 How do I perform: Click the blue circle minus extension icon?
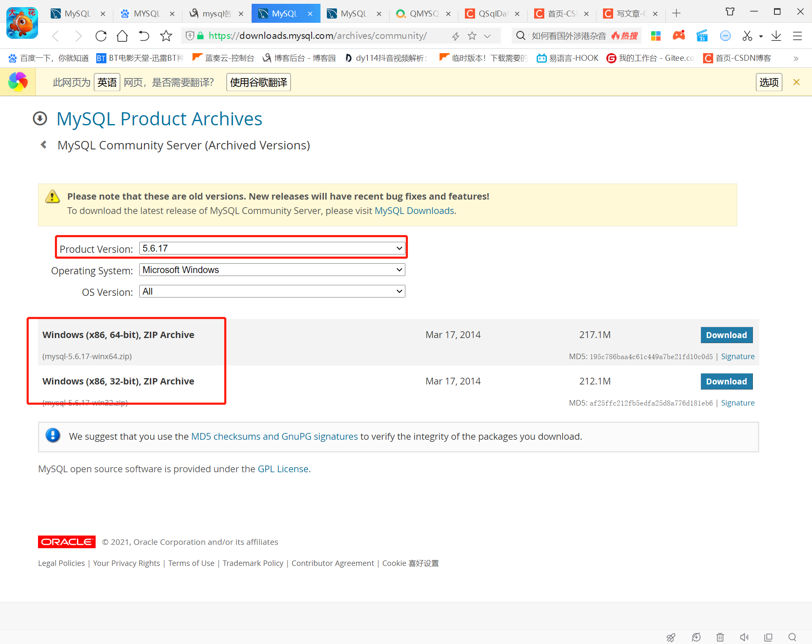[x=725, y=36]
